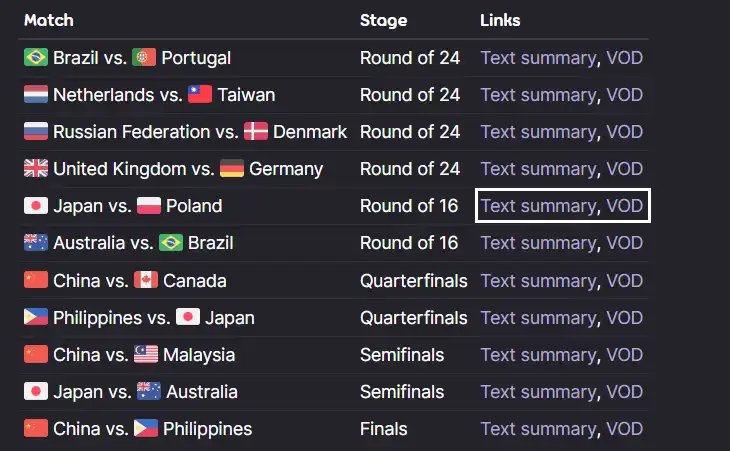Viewport: 730px width, 451px height.
Task: Open Text summary for China vs. Canada
Action: coord(538,281)
